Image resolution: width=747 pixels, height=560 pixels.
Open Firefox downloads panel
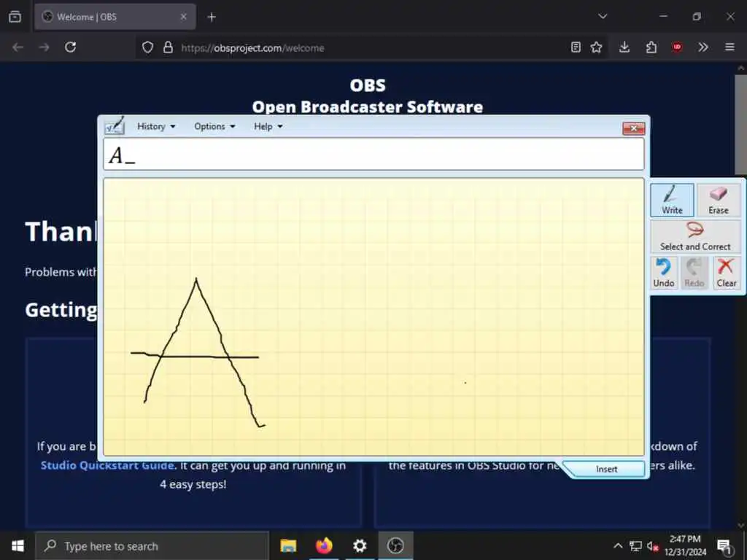coord(624,47)
